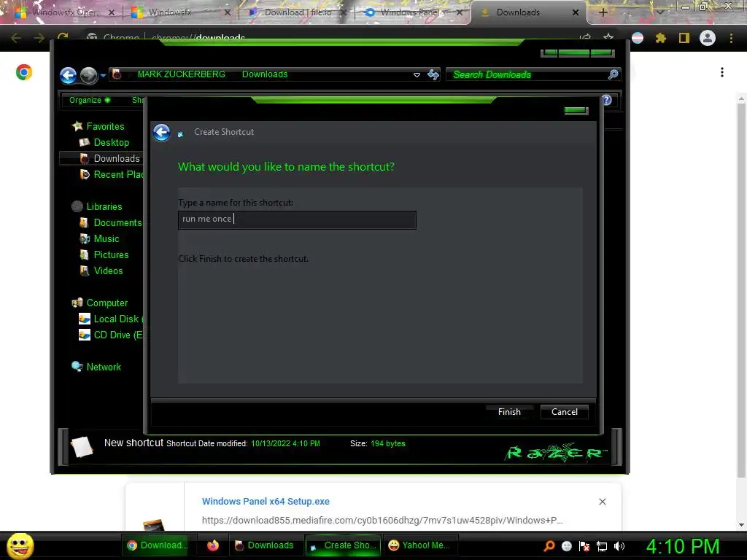Viewport: 747px width, 560px height.
Task: Switch to Download file.io tab
Action: 298,12
